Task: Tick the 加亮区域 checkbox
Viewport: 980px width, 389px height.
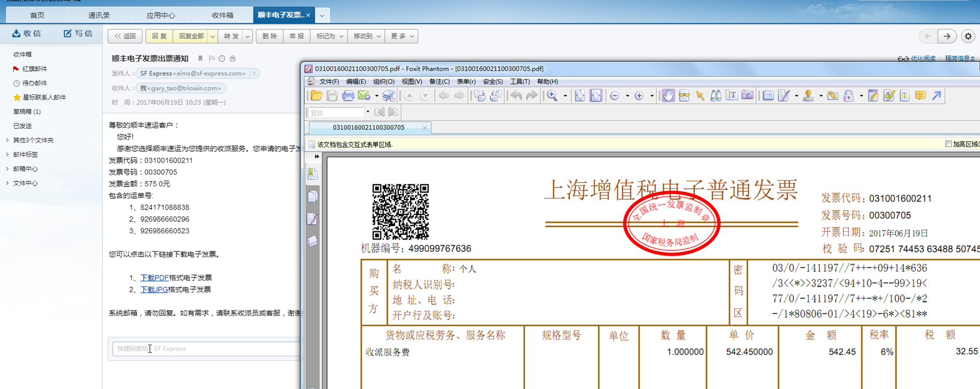Action: (948, 144)
